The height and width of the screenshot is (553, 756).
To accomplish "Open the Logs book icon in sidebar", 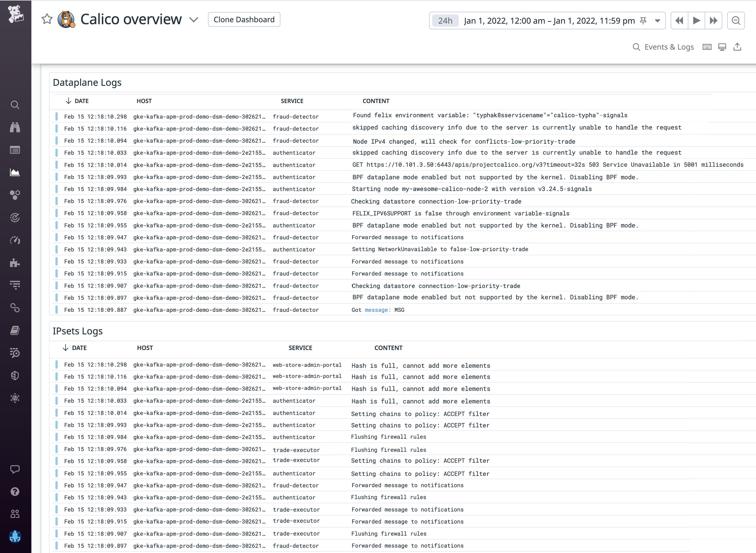I will (15, 330).
